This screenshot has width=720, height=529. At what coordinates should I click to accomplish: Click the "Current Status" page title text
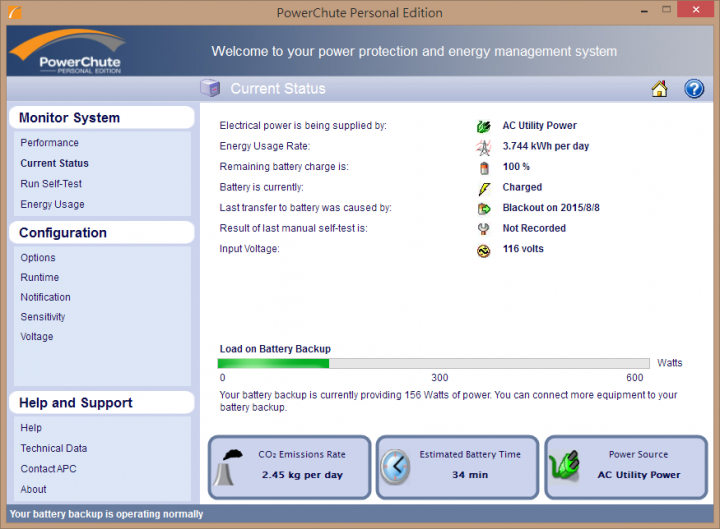278,89
